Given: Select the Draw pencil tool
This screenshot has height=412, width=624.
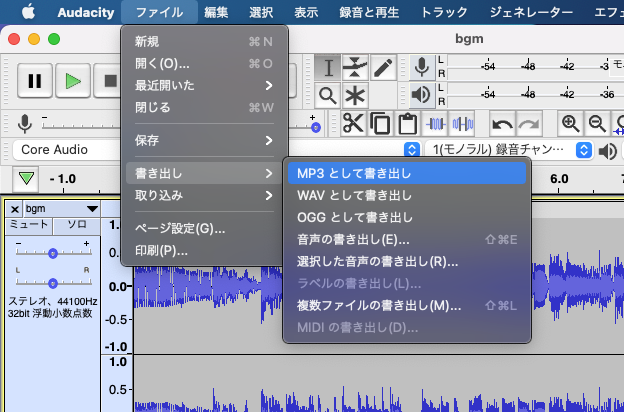Looking at the screenshot, I should pos(383,67).
